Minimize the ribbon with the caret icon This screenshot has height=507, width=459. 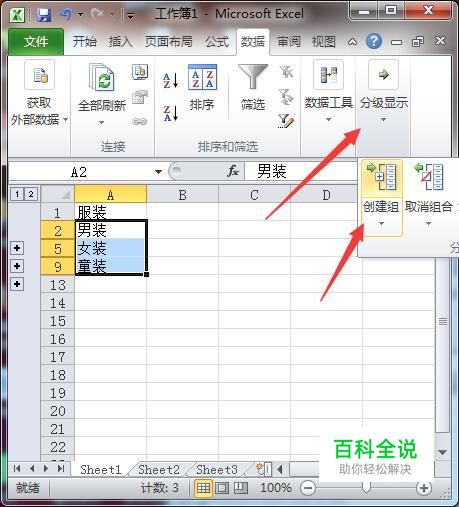(x=352, y=42)
